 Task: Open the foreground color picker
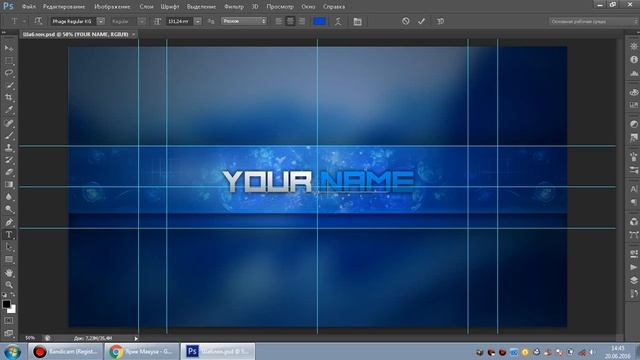click(x=6, y=304)
